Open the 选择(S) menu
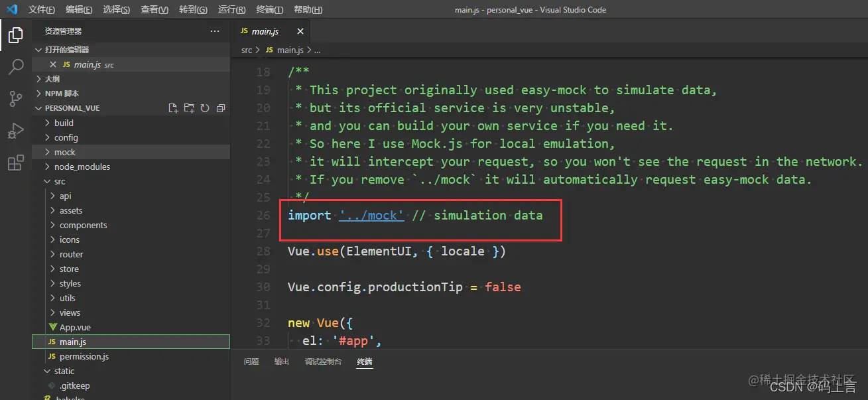Viewport: 868px width, 400px height. (117, 10)
